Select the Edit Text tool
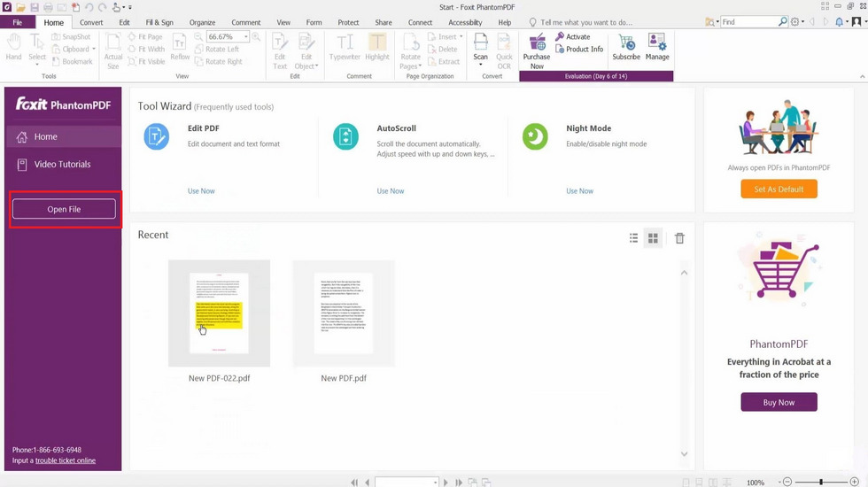This screenshot has width=868, height=487. [x=280, y=51]
